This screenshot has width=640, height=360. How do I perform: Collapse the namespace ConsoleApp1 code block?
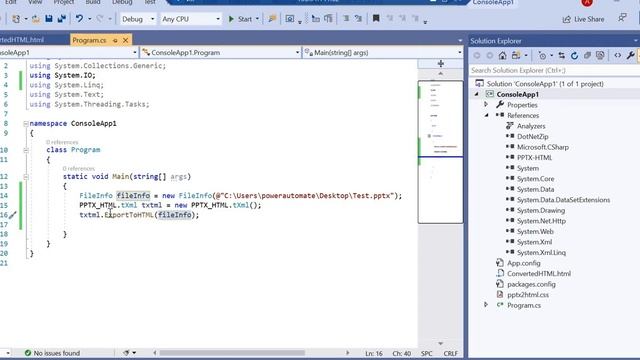point(26,124)
